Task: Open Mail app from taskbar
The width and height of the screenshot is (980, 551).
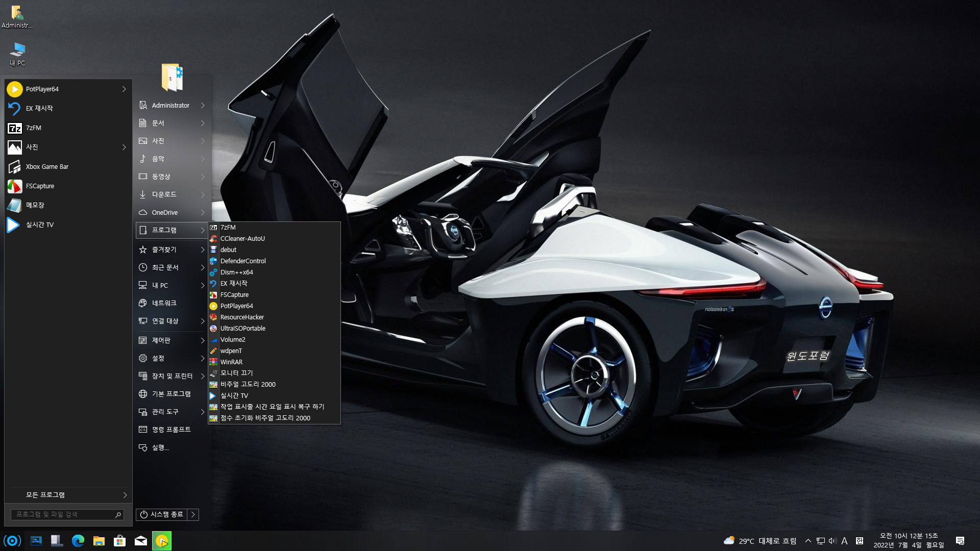Action: click(141, 541)
